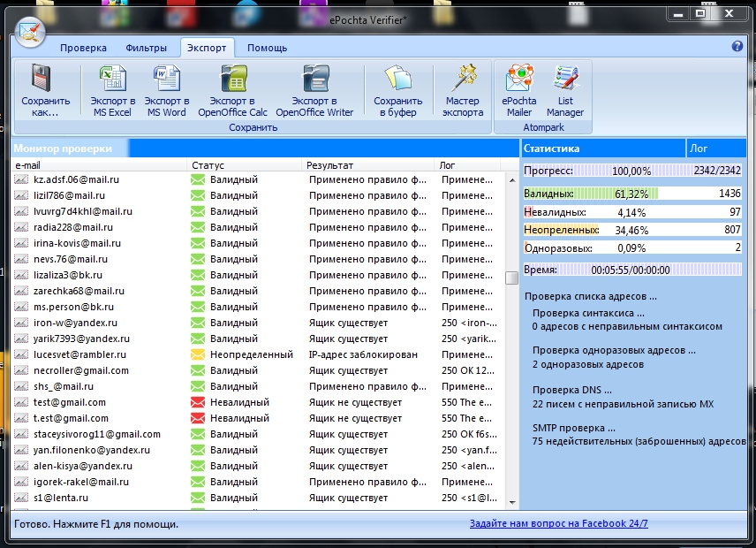756x548 pixels.
Task: Click the 250 OK 12... log cell
Action: click(468, 370)
